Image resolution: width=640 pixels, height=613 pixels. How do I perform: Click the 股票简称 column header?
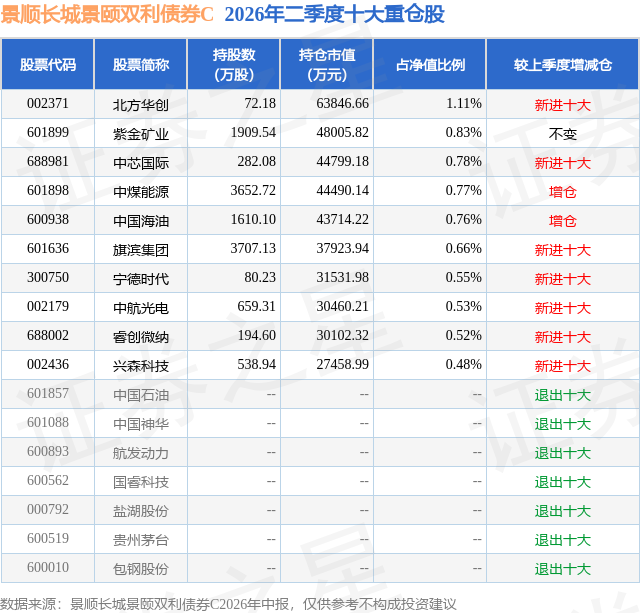(141, 64)
